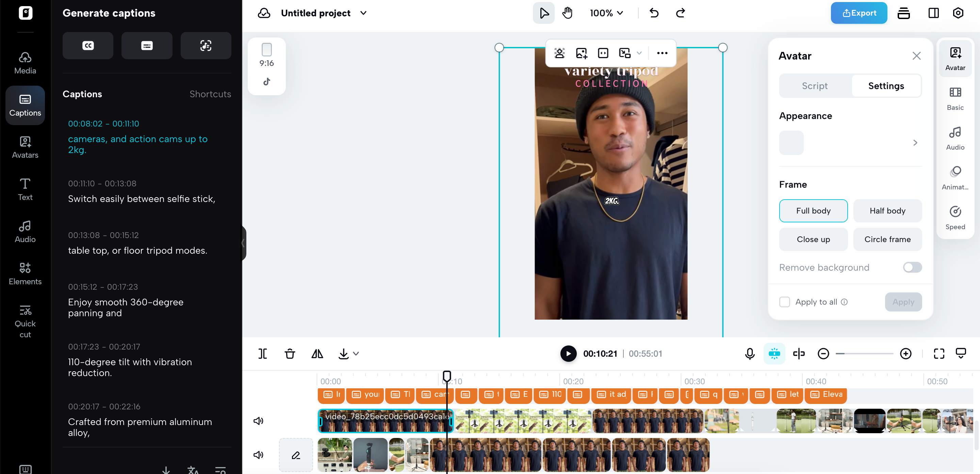Expand the zoom level 100% dropdown
Screen dimensions: 980x474
(606, 13)
